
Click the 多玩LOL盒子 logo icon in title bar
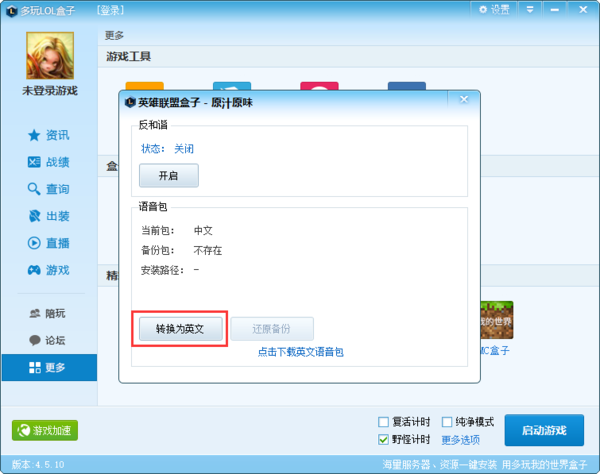12,11
